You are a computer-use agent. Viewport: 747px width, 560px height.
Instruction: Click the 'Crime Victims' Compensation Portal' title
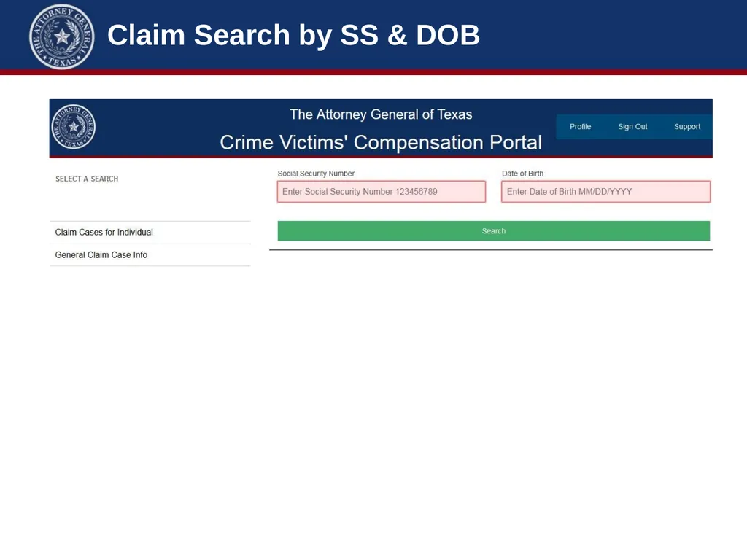tap(381, 142)
